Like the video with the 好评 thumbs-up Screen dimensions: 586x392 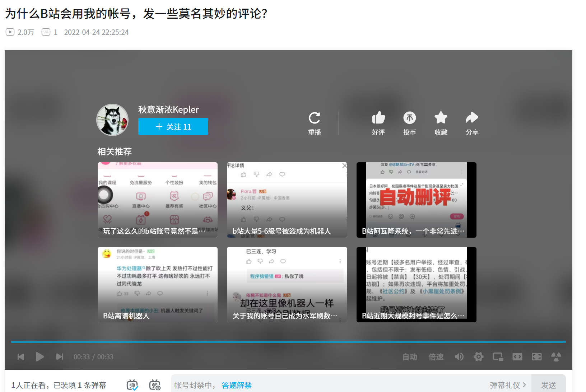point(378,118)
